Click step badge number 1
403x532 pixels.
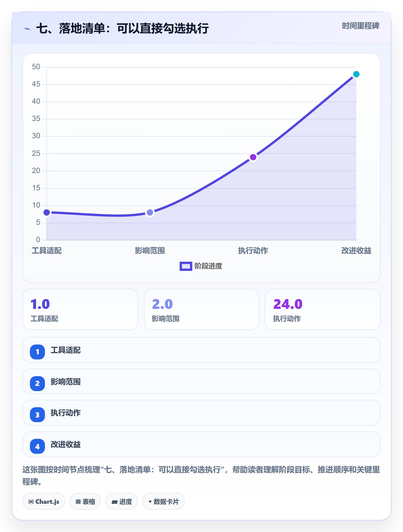37,352
